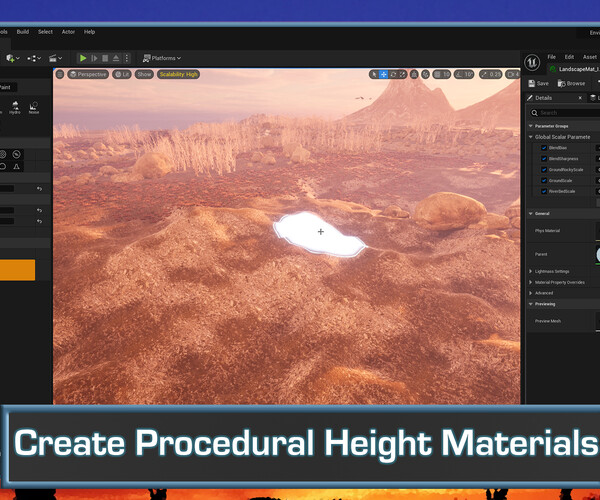Uncheck the GroundScale parameter checkbox
Screen dimensions: 600x500
click(544, 180)
